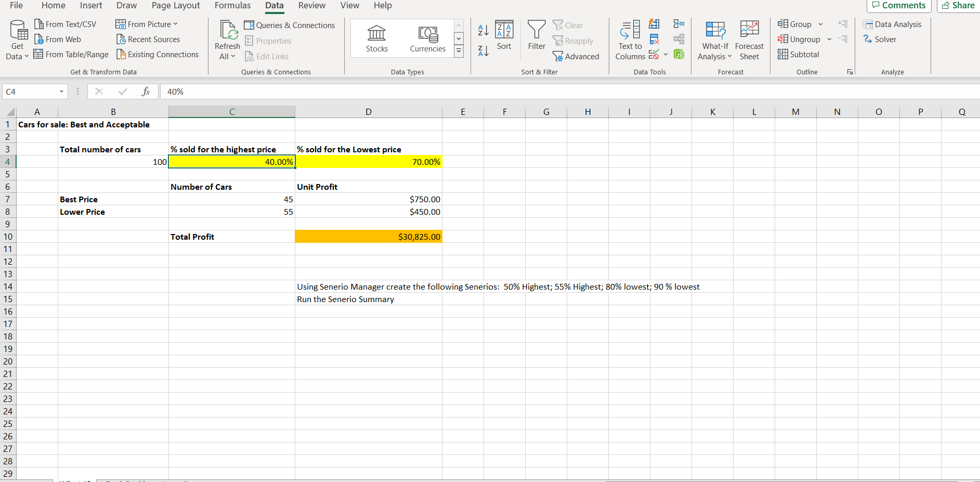Launch Text to Columns wizard

point(630,41)
